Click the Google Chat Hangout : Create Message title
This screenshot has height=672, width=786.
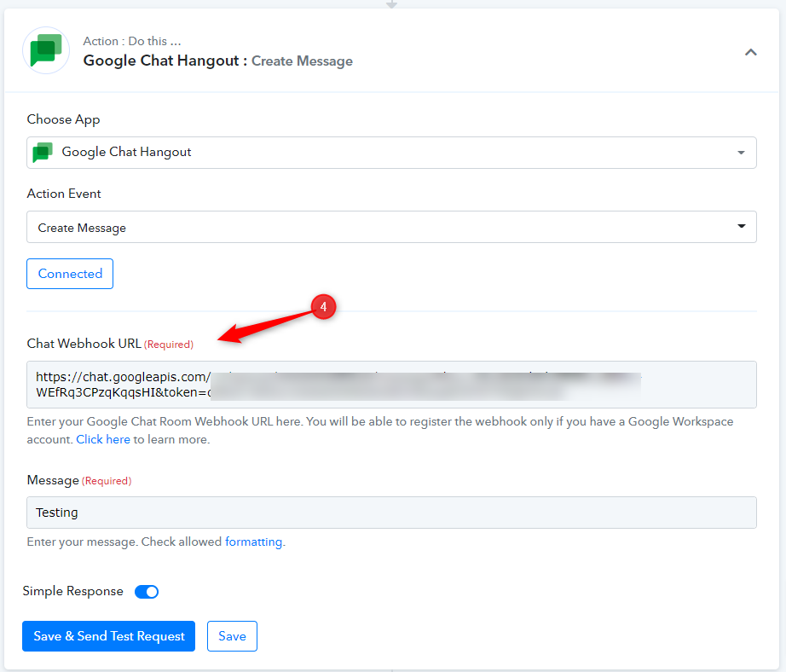tap(218, 61)
